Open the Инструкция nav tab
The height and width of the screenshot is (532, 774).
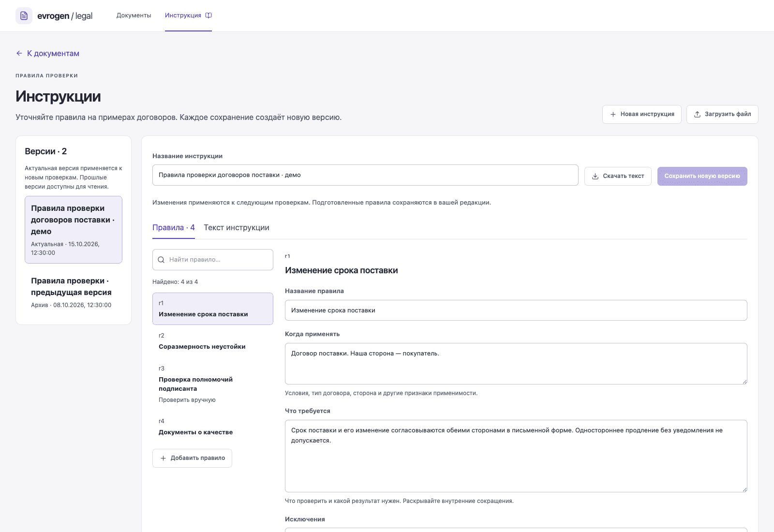[x=188, y=15]
